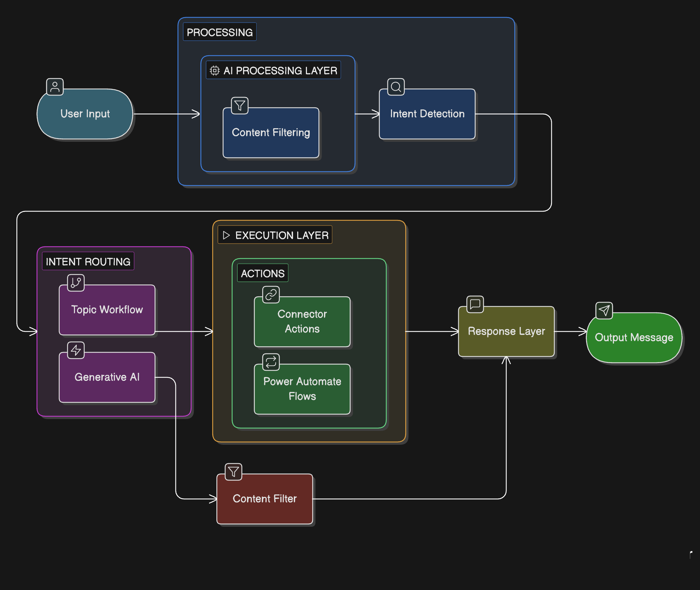Click the funnel icon on red Content Filter
The image size is (700, 590).
[x=233, y=472]
